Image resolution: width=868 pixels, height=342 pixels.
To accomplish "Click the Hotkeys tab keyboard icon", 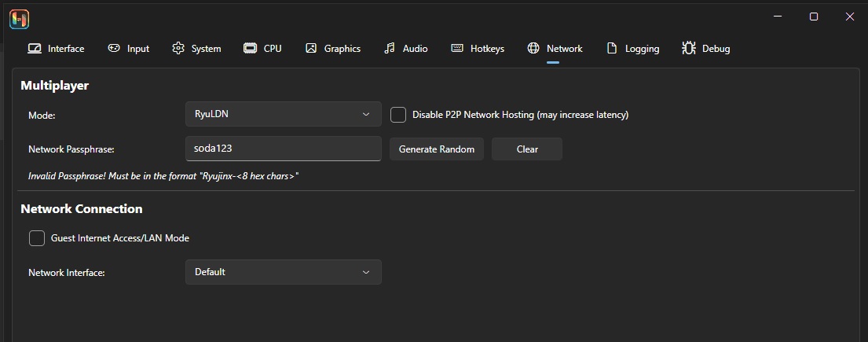I will pos(457,48).
